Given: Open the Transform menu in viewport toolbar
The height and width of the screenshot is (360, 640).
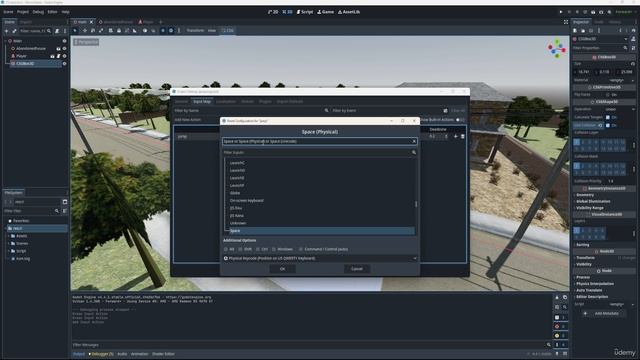Looking at the screenshot, I should [195, 31].
